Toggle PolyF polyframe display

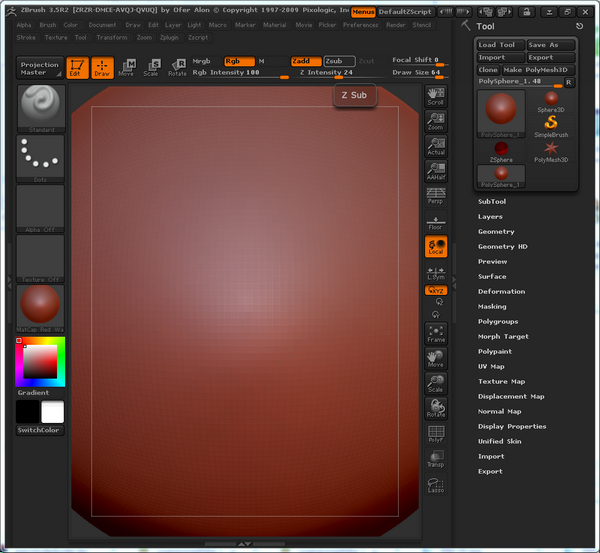[436, 434]
